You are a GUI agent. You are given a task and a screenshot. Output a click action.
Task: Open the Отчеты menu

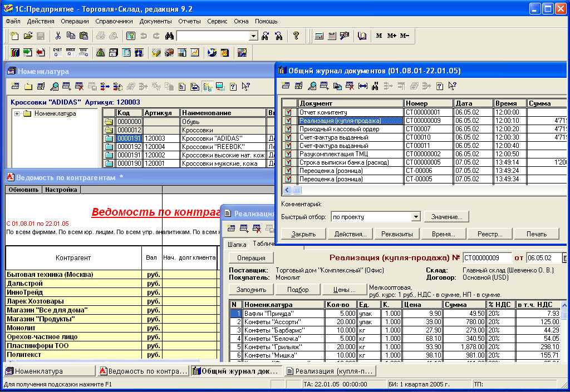coord(189,21)
